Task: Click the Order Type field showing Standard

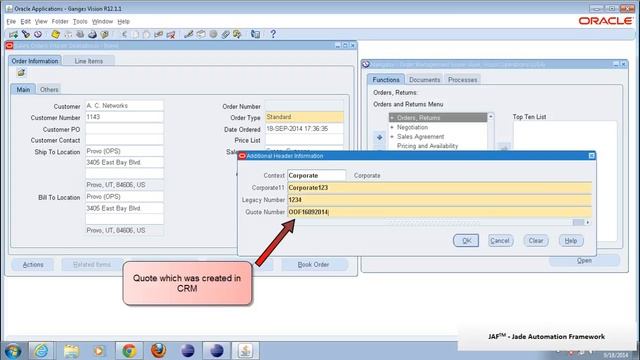Action: (x=304, y=117)
